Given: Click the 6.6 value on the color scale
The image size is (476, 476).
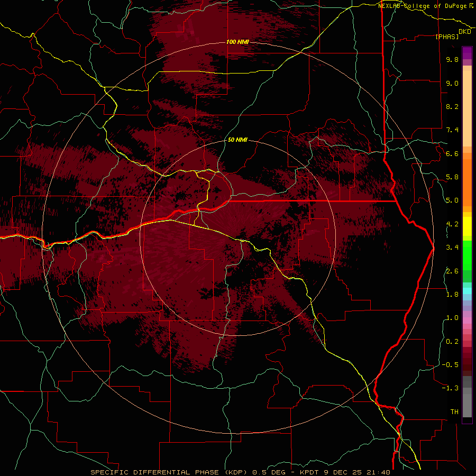Looking at the screenshot, I should [x=452, y=153].
